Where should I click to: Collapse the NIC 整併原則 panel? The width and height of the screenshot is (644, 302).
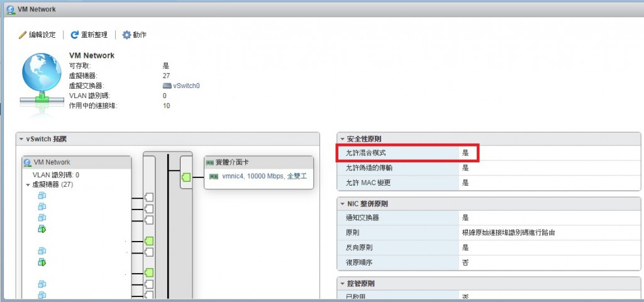tap(342, 204)
